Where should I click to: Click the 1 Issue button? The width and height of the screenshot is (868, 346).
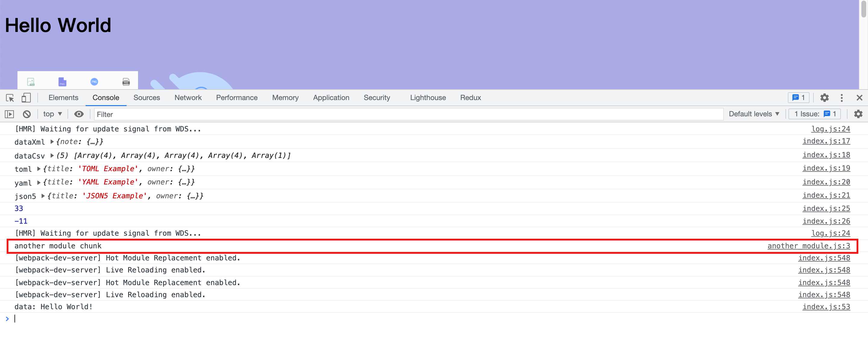[x=814, y=114]
